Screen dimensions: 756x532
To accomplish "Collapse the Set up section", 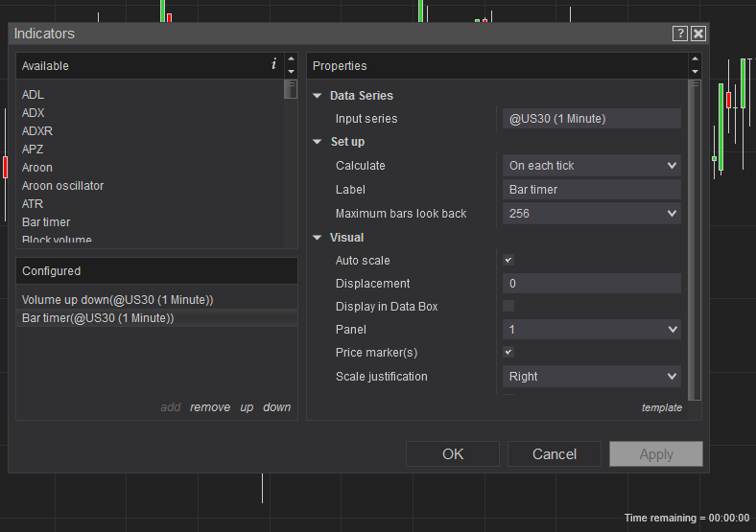I will pyautogui.click(x=318, y=142).
